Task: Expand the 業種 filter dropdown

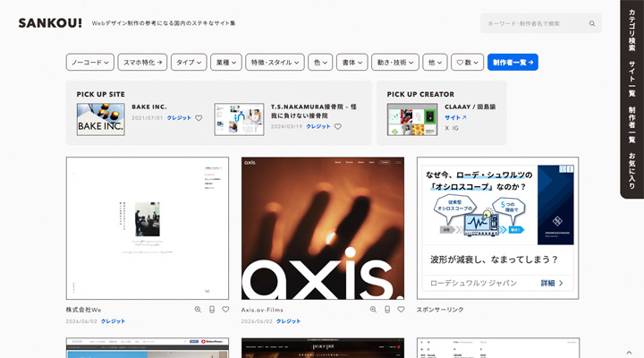Action: pos(226,63)
